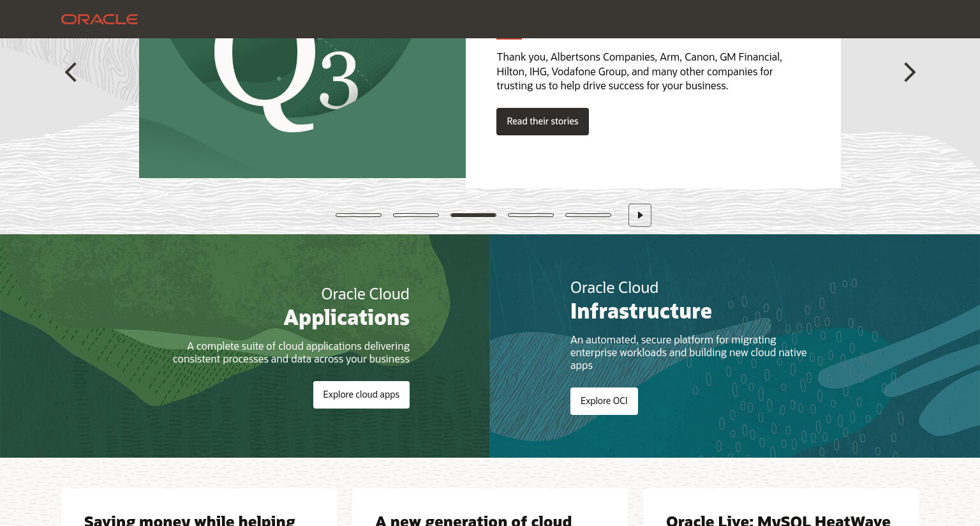
Task: Advance to next carousel slide arrow
Action: click(909, 72)
